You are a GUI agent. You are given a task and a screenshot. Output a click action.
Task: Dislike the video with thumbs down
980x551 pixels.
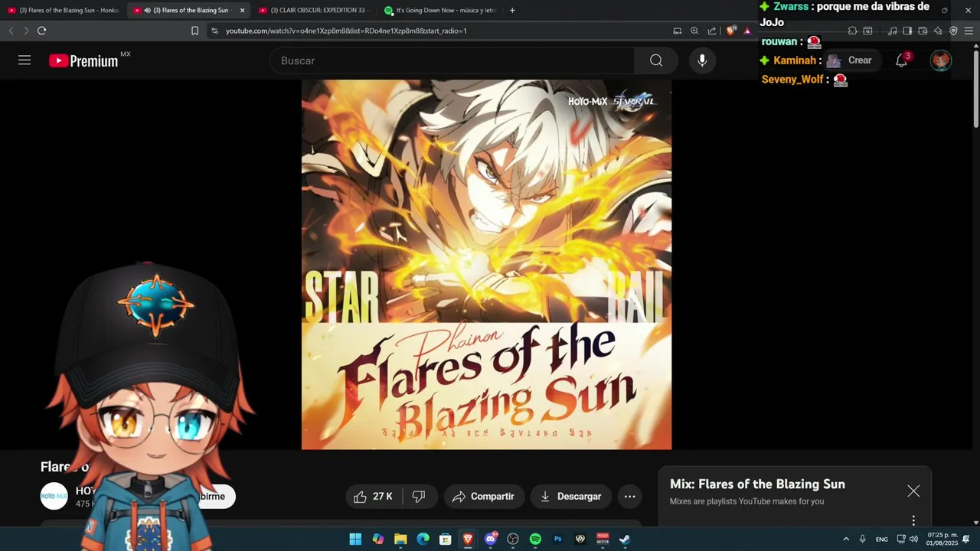click(419, 497)
